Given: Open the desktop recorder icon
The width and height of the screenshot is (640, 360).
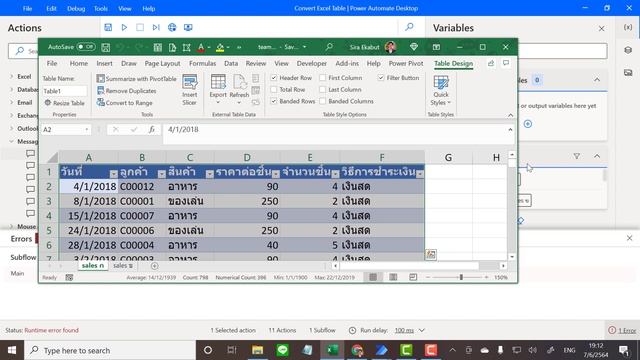Looking at the screenshot, I should (x=188, y=27).
